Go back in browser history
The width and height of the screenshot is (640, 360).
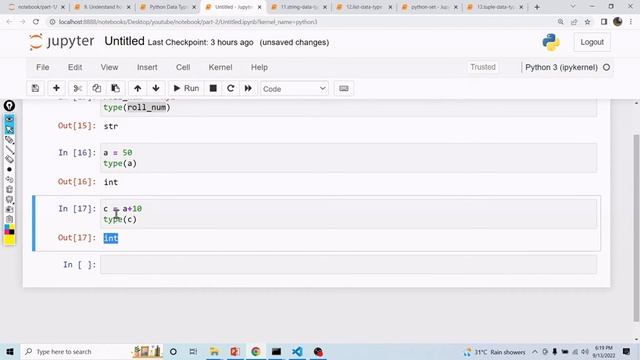[x=9, y=22]
